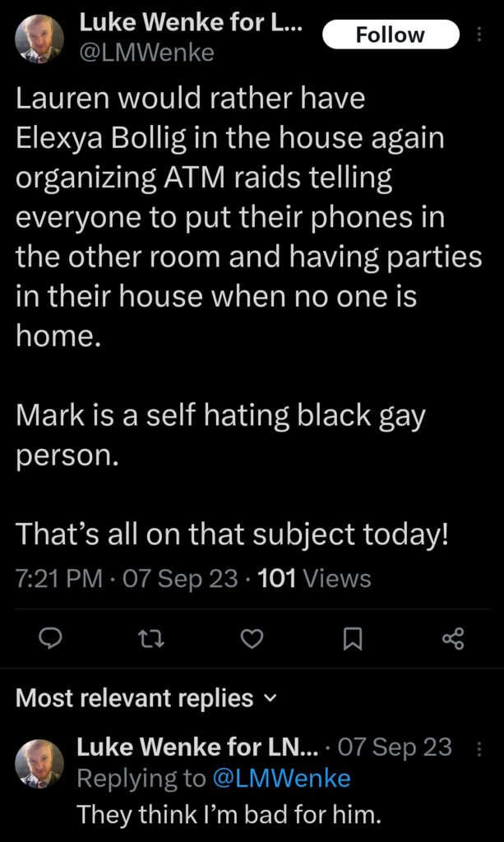View the 101 Views analytics

(x=314, y=578)
